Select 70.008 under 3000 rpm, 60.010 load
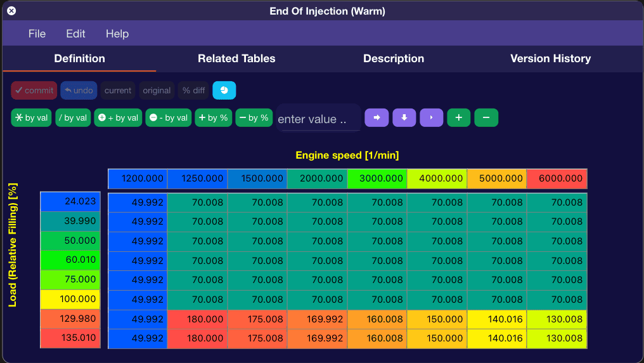Viewport: 644px width, 363px height. click(x=377, y=261)
